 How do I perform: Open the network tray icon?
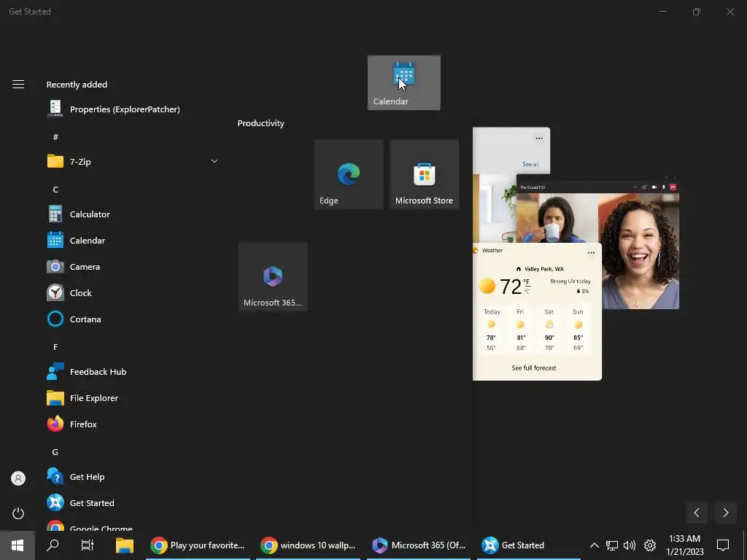(612, 545)
